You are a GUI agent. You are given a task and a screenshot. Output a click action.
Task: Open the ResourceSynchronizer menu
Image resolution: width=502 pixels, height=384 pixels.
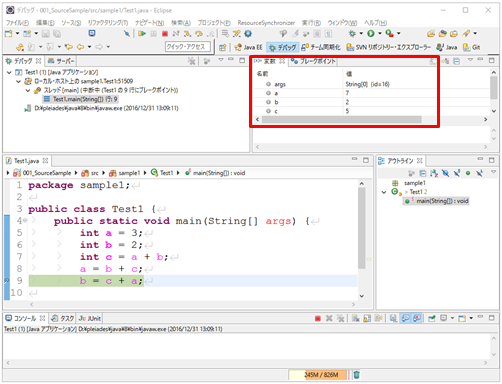(x=266, y=23)
